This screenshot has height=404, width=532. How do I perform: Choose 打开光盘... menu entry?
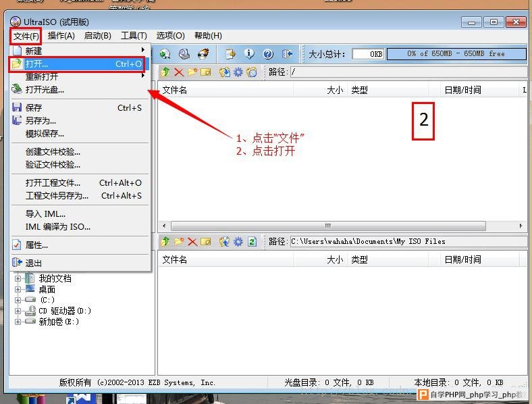[80, 90]
